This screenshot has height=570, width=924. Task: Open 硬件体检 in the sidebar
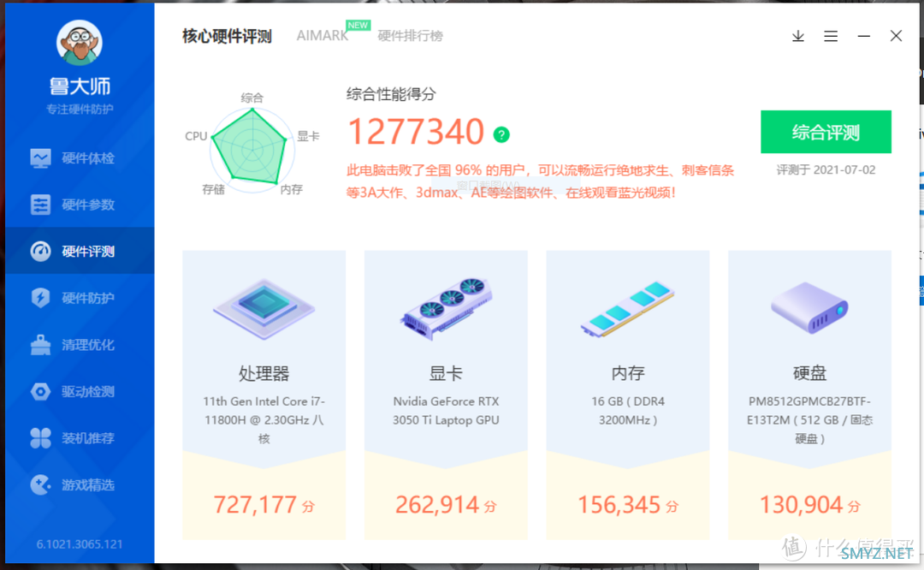tap(80, 158)
